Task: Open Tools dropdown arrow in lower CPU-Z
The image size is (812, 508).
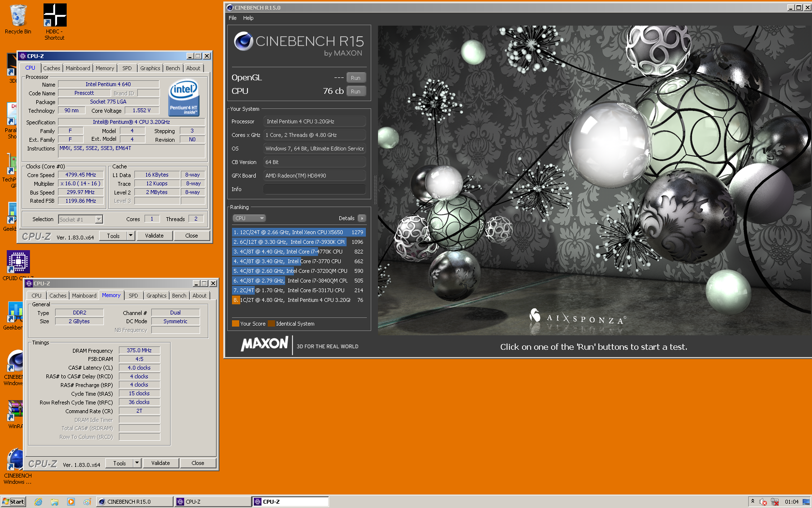Action: pyautogui.click(x=137, y=463)
